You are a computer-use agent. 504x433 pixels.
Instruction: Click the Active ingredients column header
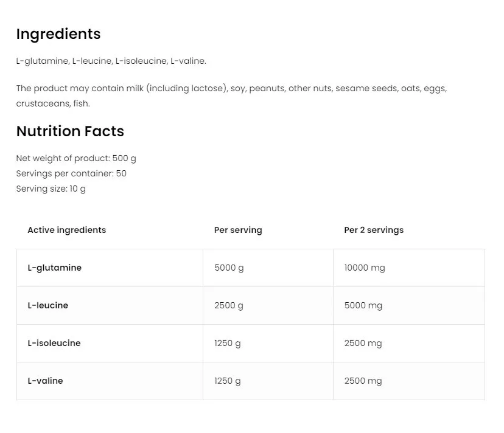point(67,230)
